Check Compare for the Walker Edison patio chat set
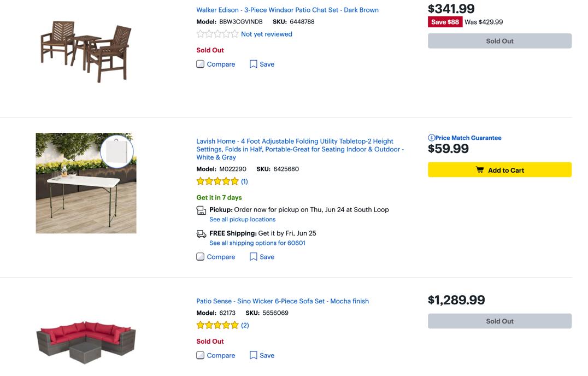Screen dimensions: 588x376 tap(200, 64)
